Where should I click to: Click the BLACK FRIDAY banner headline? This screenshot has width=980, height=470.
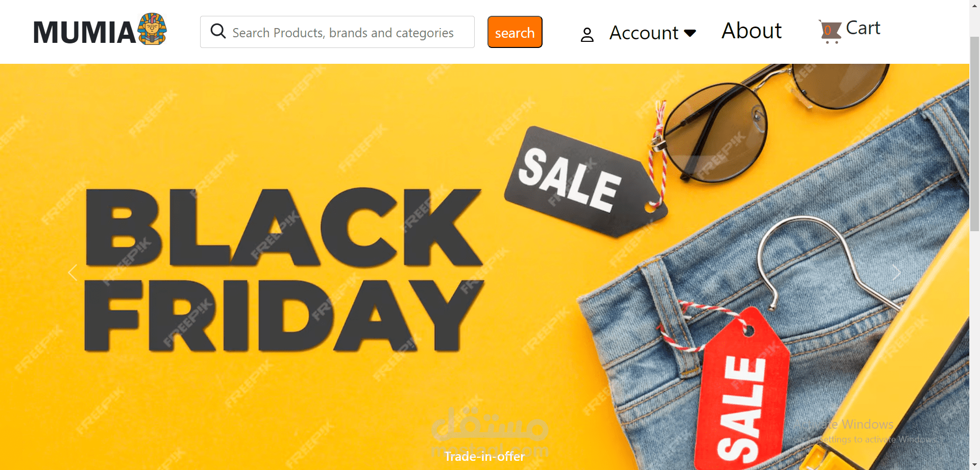[x=283, y=270]
